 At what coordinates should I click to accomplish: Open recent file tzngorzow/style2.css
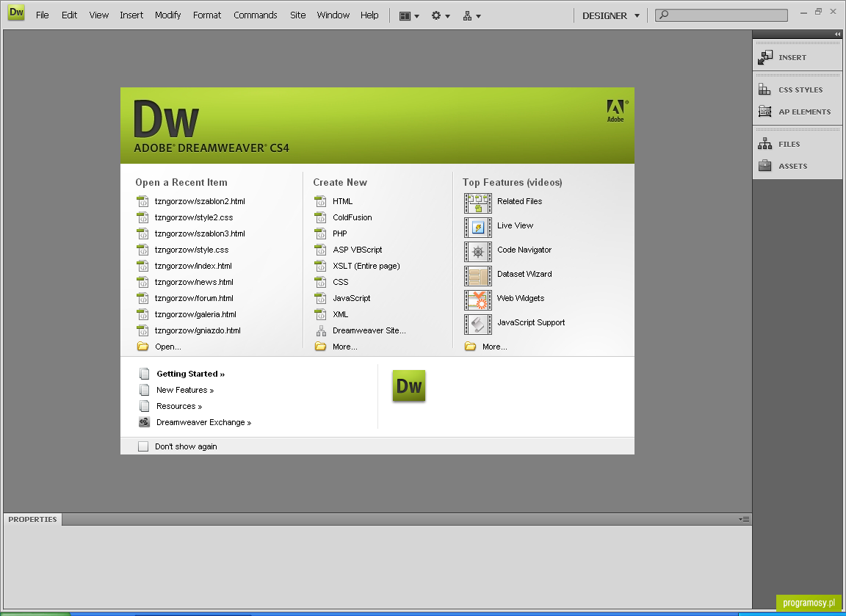coord(194,217)
